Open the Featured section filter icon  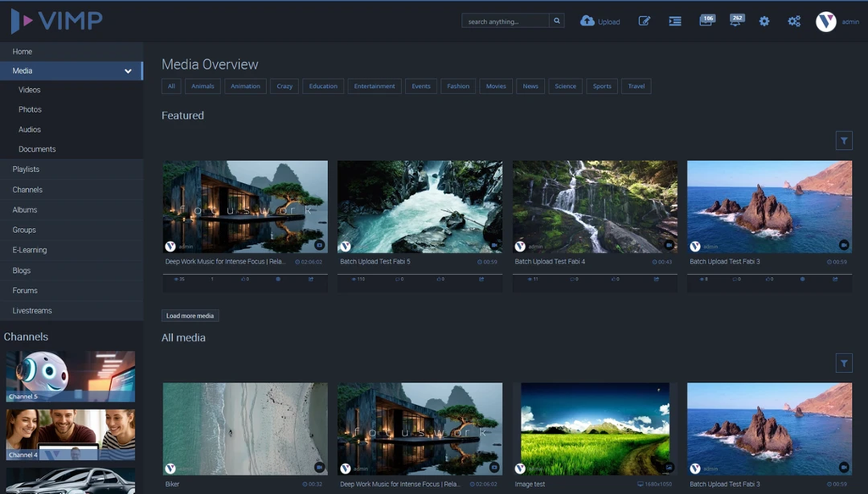[x=843, y=141]
